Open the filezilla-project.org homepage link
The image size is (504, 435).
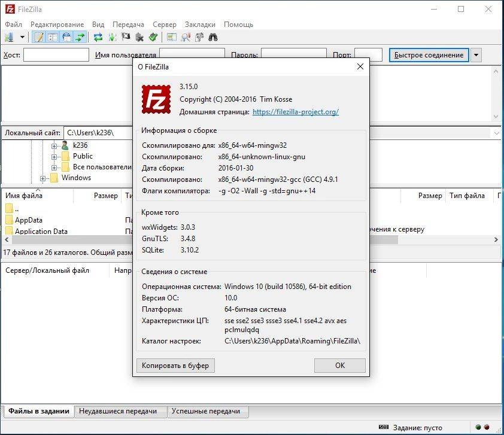pos(296,112)
